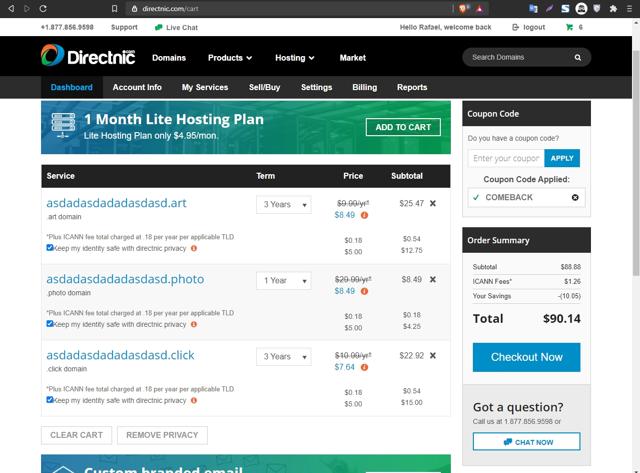The image size is (640, 473).
Task: Open the Brave shields lion icon
Action: tap(463, 9)
